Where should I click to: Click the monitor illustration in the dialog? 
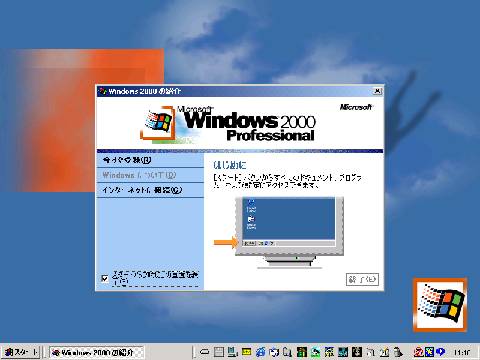tap(289, 232)
